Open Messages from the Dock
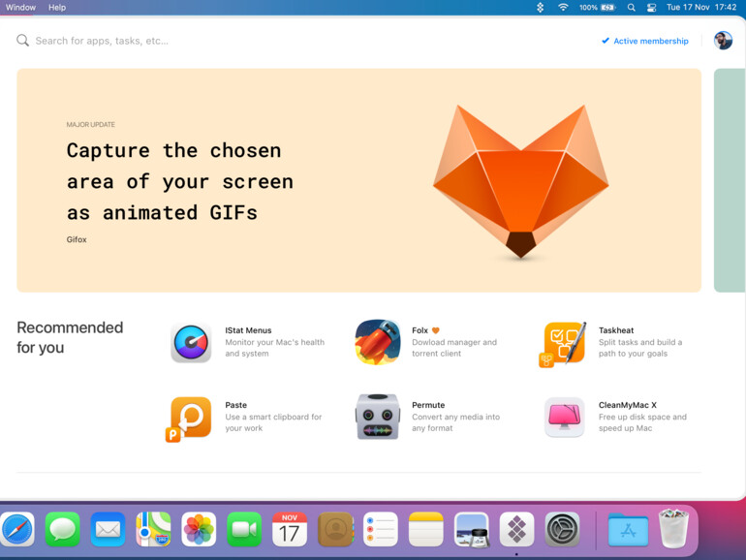Viewport: 746px width, 560px height. pos(62,529)
